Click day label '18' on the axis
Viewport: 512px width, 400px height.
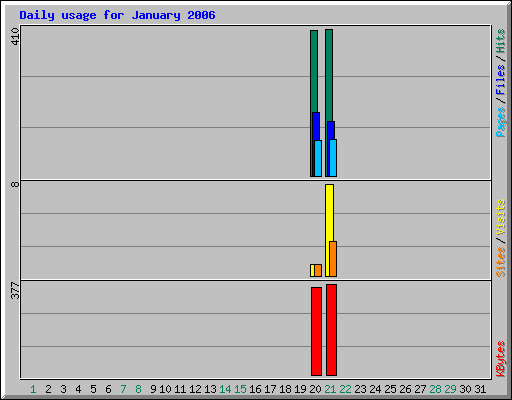[x=285, y=389]
